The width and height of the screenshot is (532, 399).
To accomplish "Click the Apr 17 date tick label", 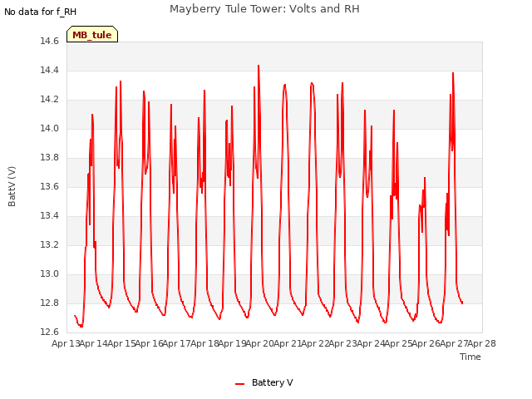I will point(177,343).
